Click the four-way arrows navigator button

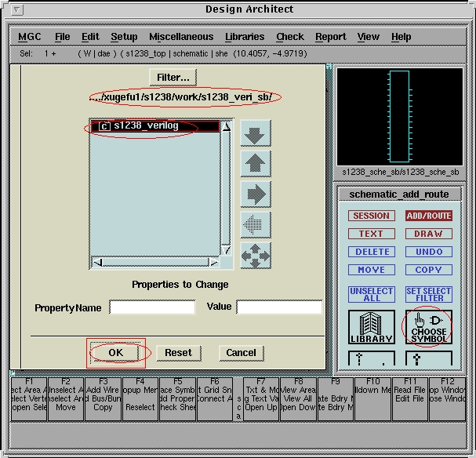click(255, 255)
